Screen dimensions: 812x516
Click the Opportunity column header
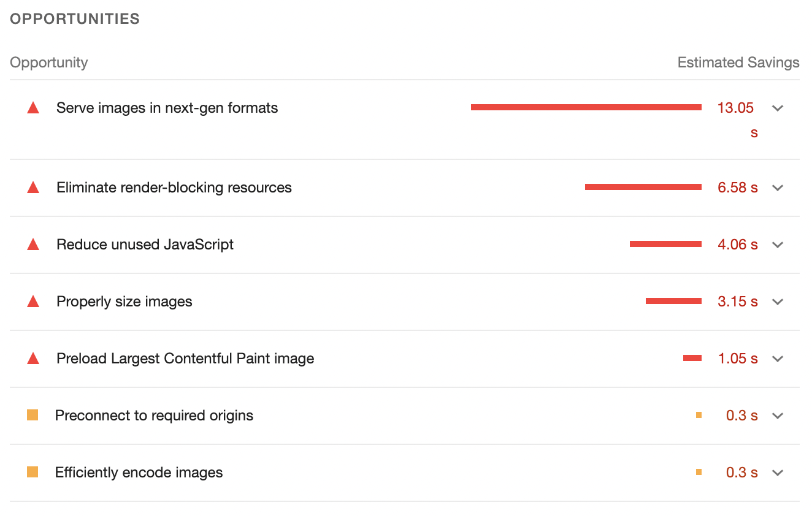pos(49,63)
